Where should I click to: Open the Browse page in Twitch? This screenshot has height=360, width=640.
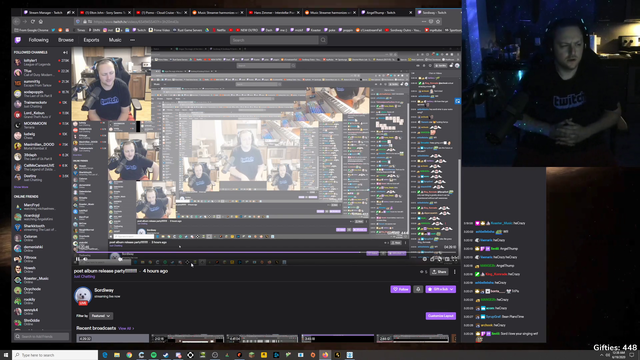66,40
